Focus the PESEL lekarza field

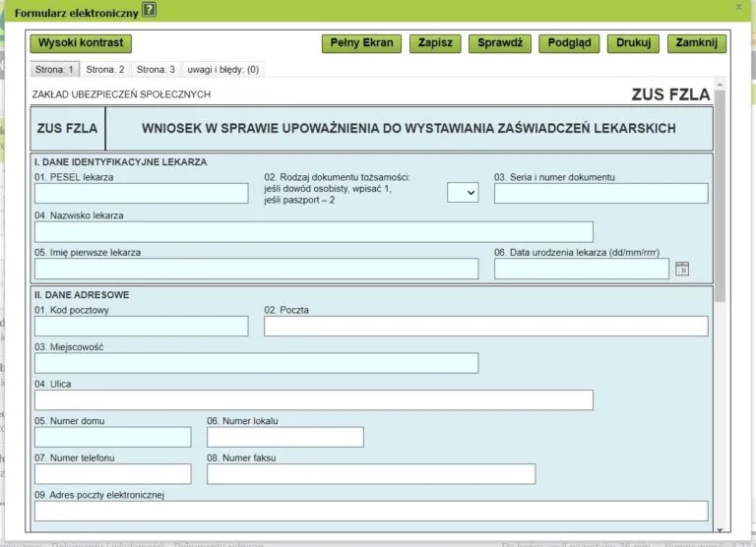tap(142, 193)
